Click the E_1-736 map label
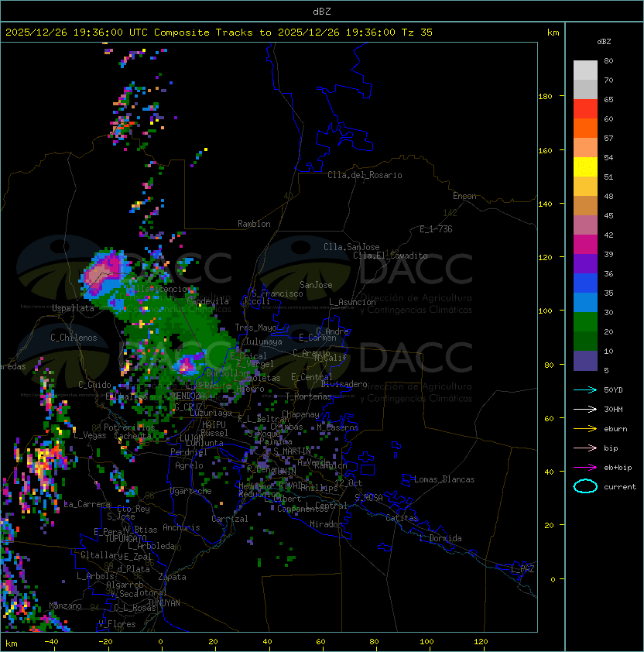 pos(436,229)
